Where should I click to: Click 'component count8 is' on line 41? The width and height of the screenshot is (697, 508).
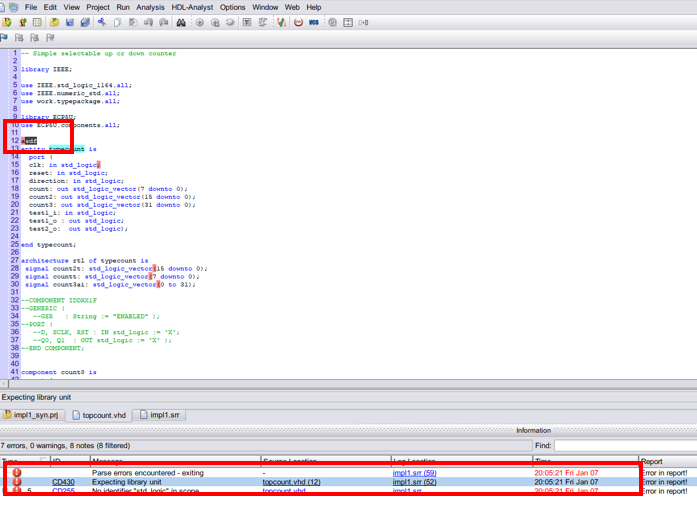pyautogui.click(x=59, y=372)
